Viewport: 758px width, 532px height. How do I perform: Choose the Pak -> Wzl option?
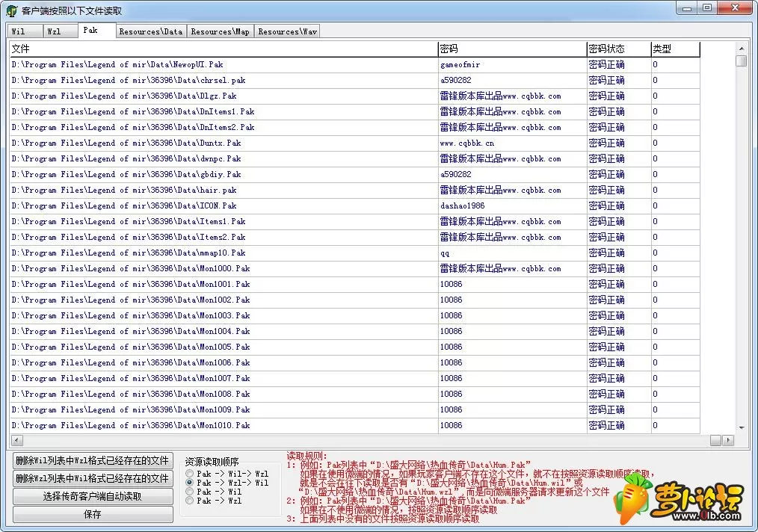coord(214,501)
